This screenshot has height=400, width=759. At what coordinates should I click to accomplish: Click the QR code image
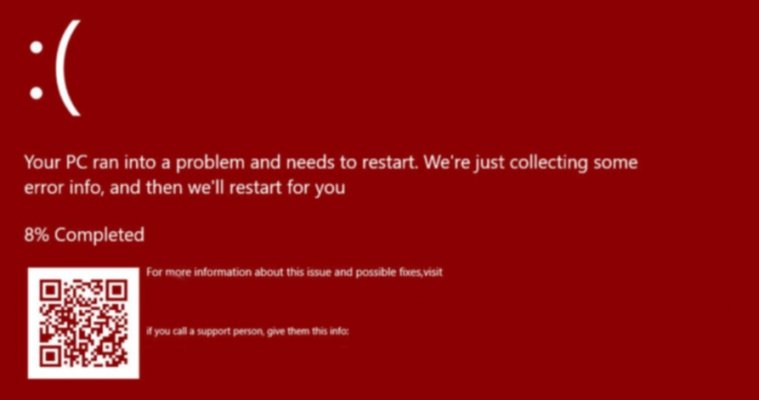point(83,323)
